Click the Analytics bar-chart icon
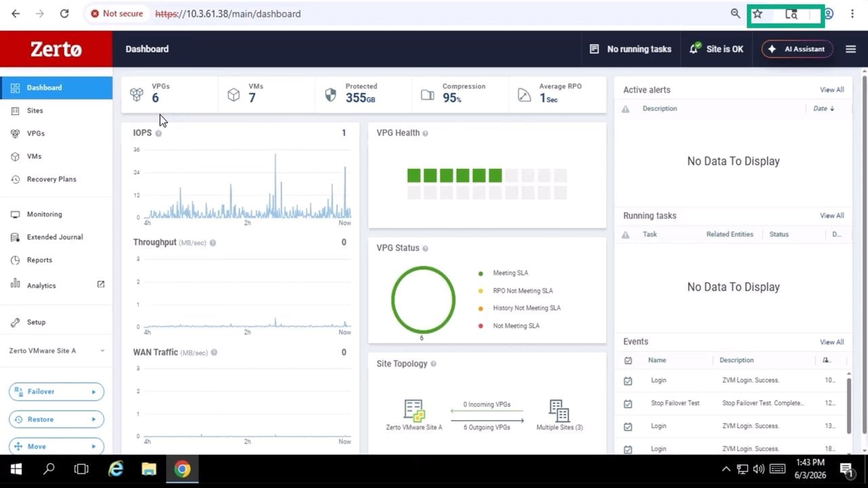Image resolution: width=868 pixels, height=488 pixels. 15,285
